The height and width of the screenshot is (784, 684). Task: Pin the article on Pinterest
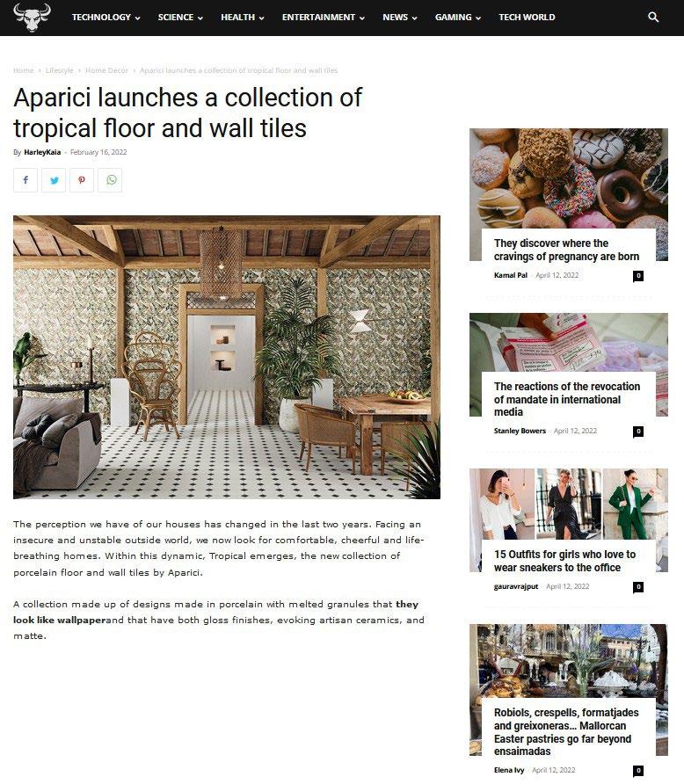[x=82, y=180]
